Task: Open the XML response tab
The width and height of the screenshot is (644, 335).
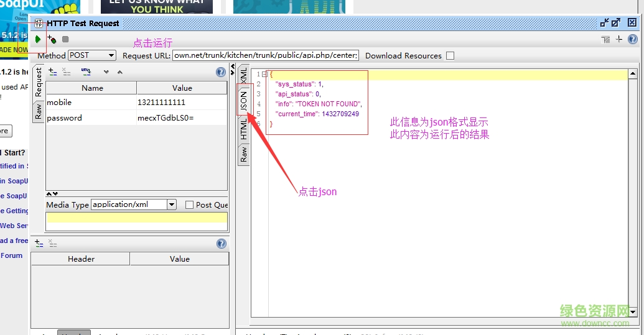Action: [243, 75]
